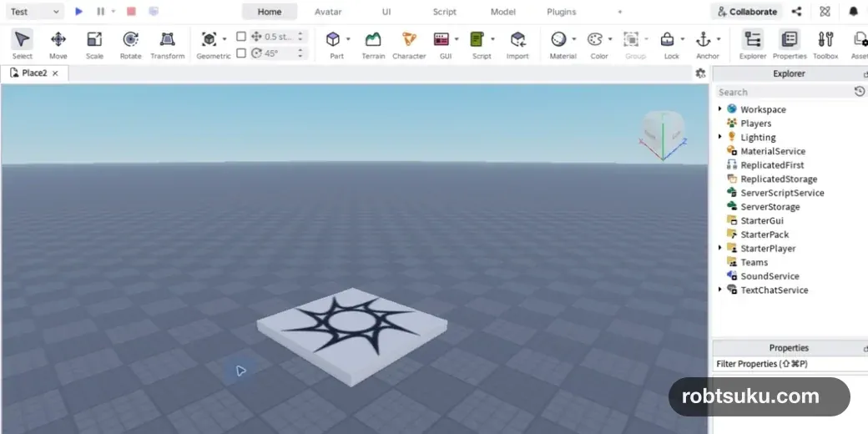The image size is (868, 434).
Task: Click the Filter Properties field
Action: 790,364
